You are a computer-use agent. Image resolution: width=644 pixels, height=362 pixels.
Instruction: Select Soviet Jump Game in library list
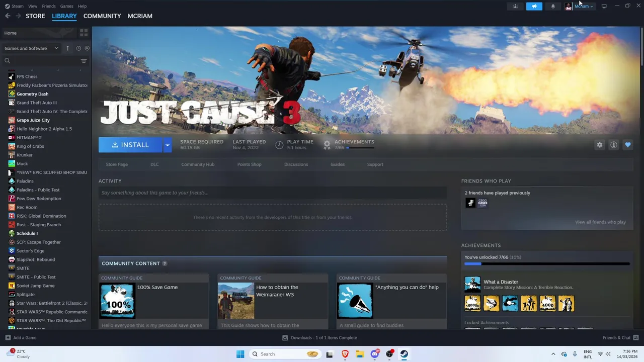35,286
